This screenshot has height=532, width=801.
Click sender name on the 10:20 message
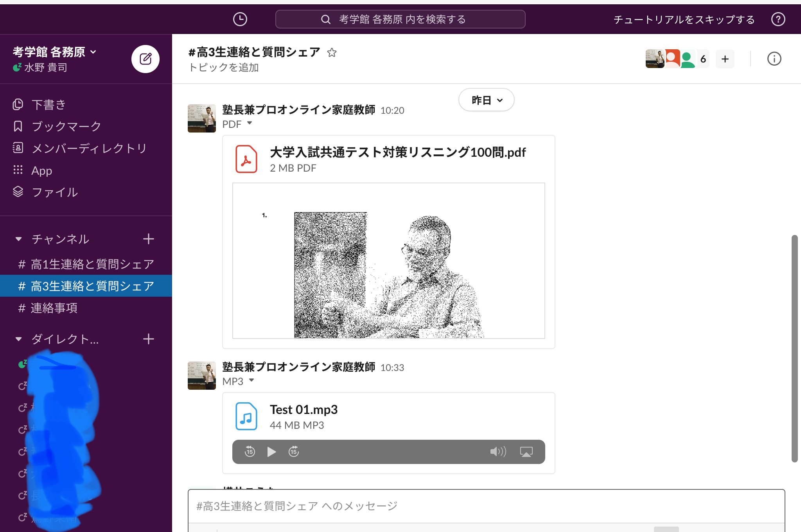click(299, 110)
